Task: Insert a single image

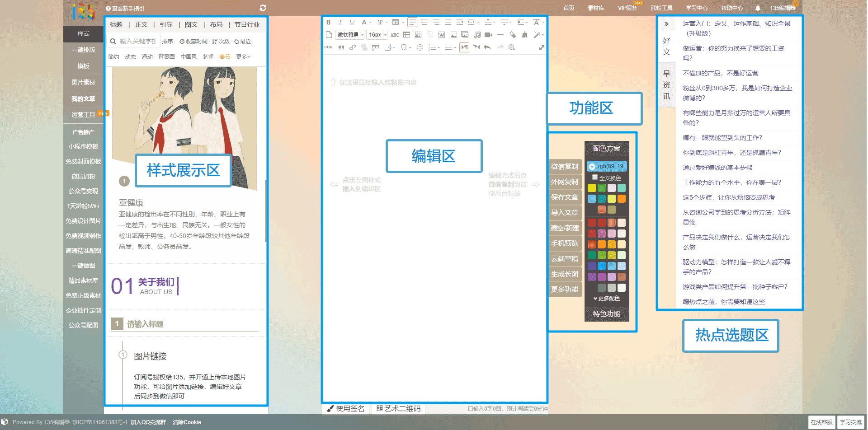Action: click(x=453, y=35)
